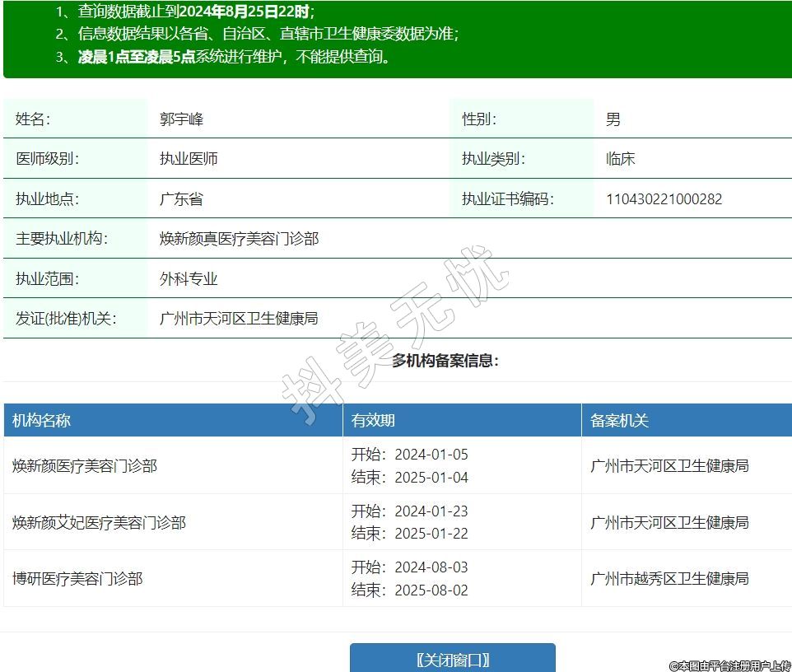Click the 多机构备案信息 section heading
Image resolution: width=792 pixels, height=672 pixels.
coord(445,361)
